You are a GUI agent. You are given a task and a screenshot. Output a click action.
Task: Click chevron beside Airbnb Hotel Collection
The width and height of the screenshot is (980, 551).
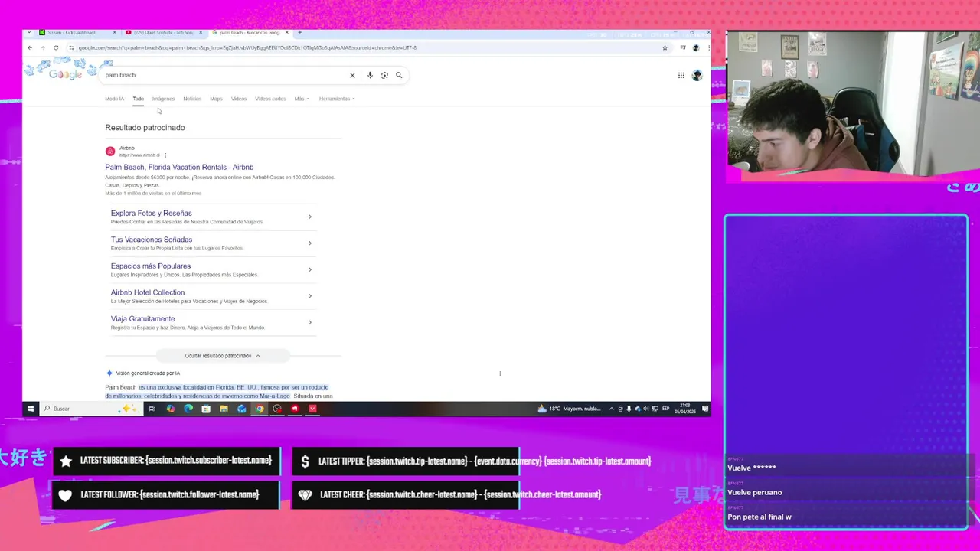coord(310,296)
